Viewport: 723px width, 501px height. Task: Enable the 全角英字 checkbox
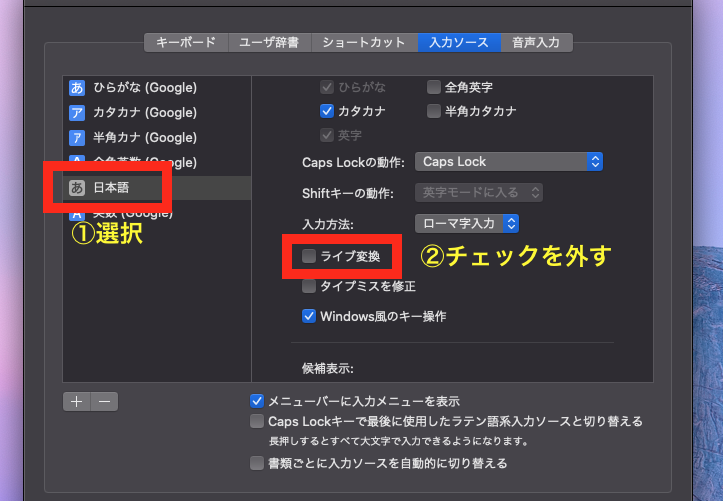(x=434, y=87)
